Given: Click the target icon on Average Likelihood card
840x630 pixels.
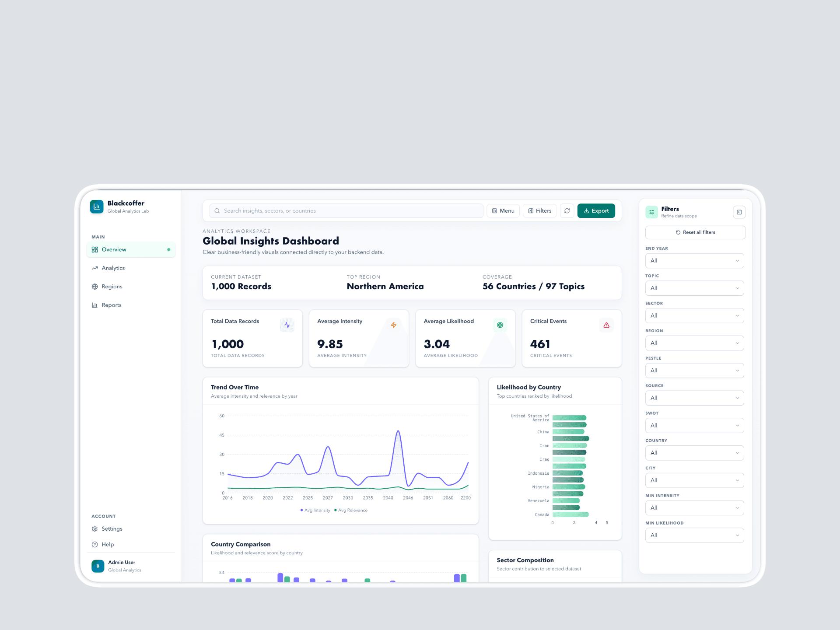Looking at the screenshot, I should click(x=500, y=325).
